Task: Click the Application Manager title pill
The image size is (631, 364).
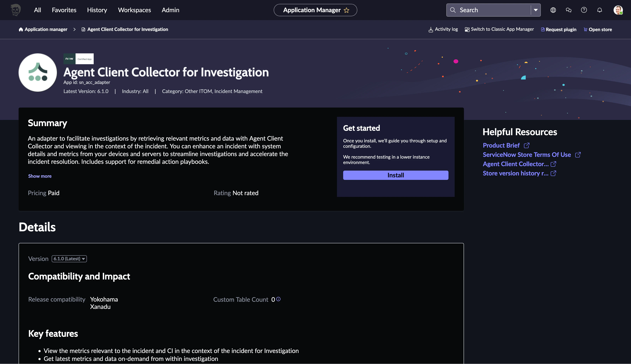Action: [315, 10]
